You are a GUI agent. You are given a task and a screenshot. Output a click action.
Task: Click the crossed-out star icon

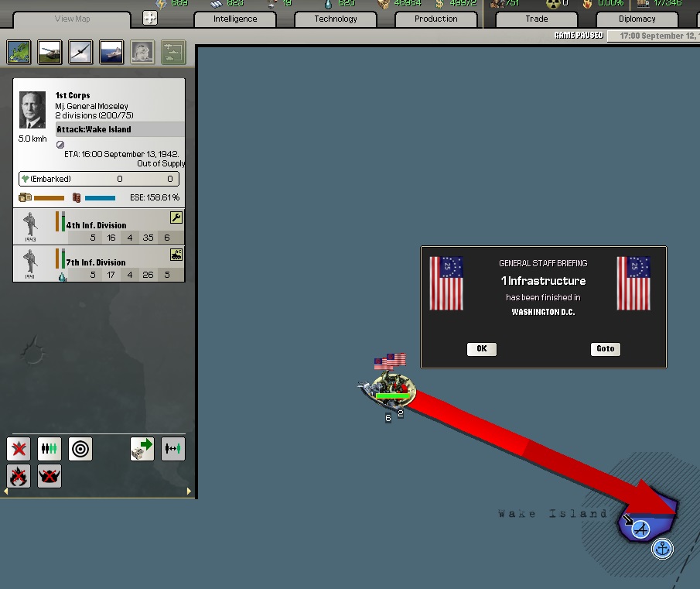[x=19, y=449]
